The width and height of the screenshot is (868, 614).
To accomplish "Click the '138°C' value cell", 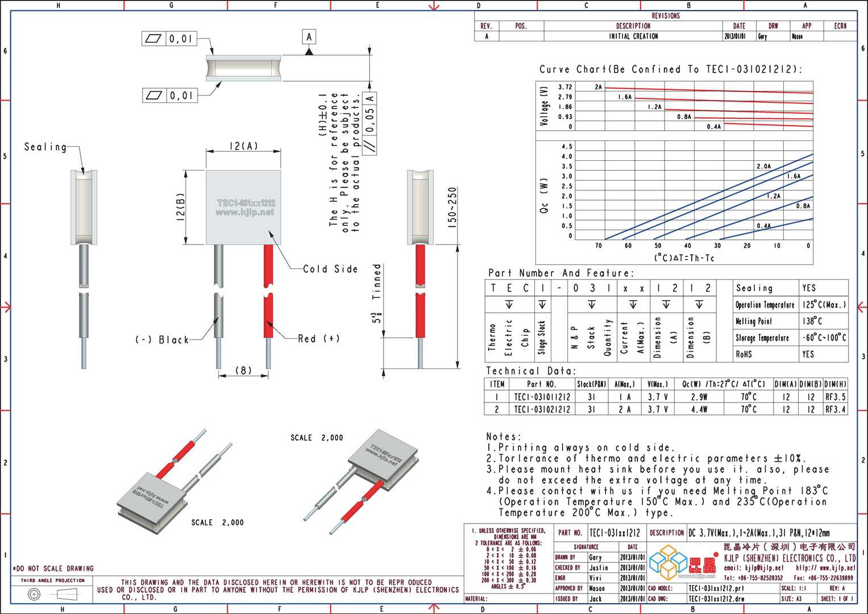I will click(x=824, y=321).
